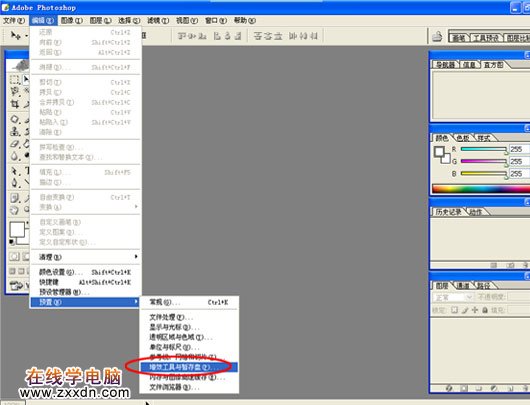Screen dimensions: 530x405
Task: Select the Clone Stamp tool
Action: pyautogui.click(x=15, y=131)
